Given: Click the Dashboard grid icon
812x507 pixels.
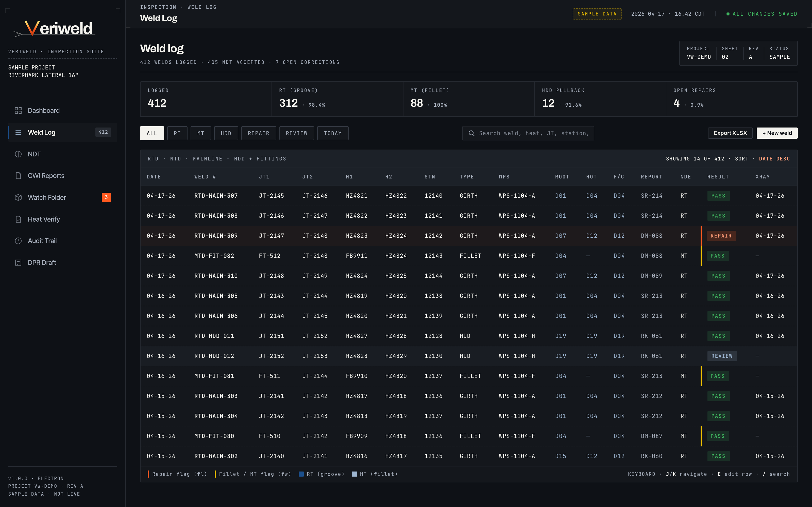Looking at the screenshot, I should [x=19, y=111].
